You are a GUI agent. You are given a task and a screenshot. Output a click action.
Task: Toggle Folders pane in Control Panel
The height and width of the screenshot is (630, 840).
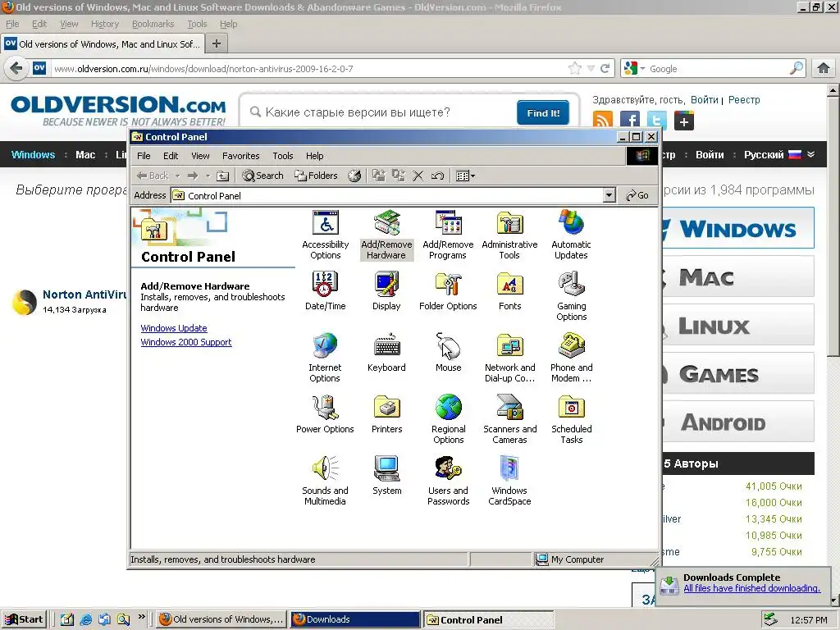tap(316, 176)
